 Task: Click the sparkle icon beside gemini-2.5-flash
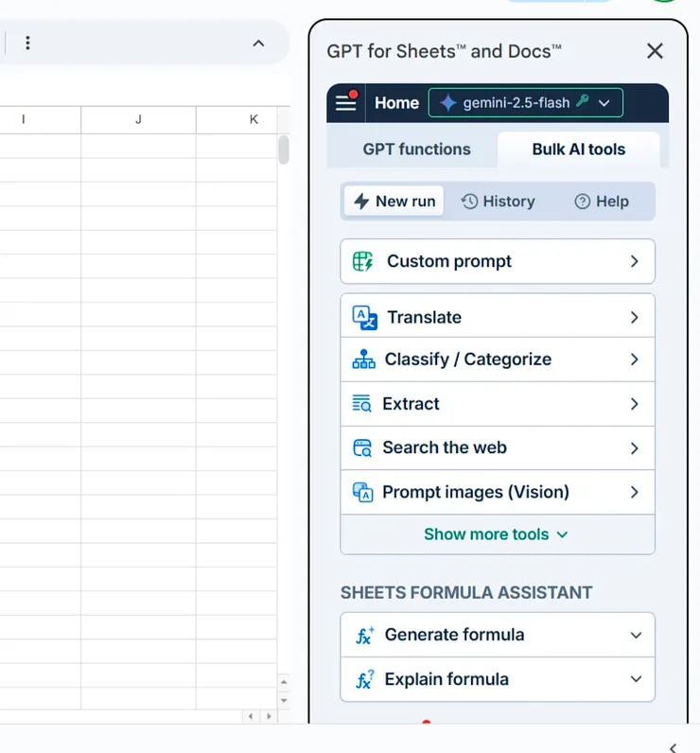coord(448,103)
